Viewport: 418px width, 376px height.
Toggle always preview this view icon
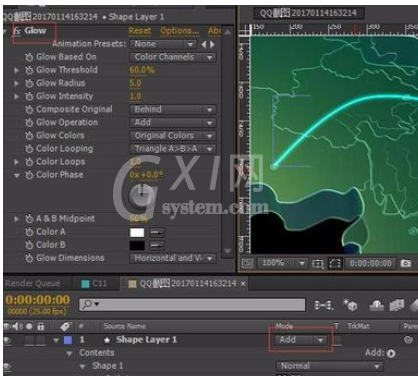pos(247,264)
